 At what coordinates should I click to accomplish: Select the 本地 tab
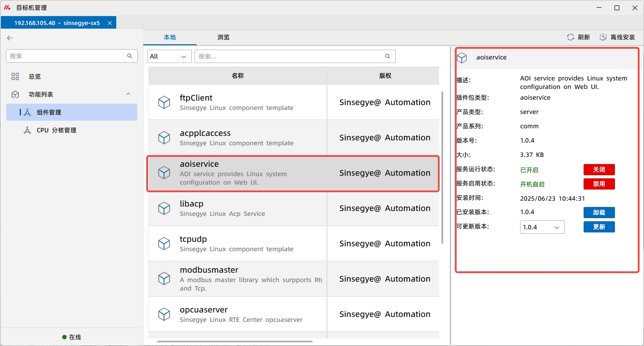(x=170, y=37)
